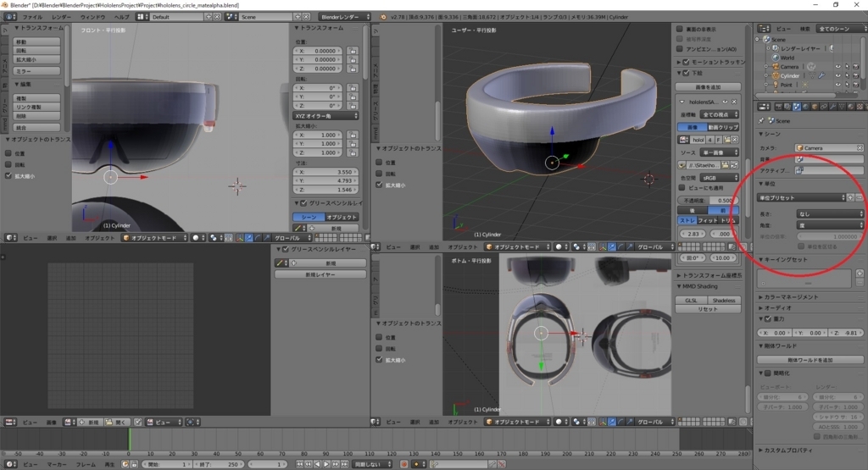
Task: Click the Shadeless shading button
Action: point(724,301)
